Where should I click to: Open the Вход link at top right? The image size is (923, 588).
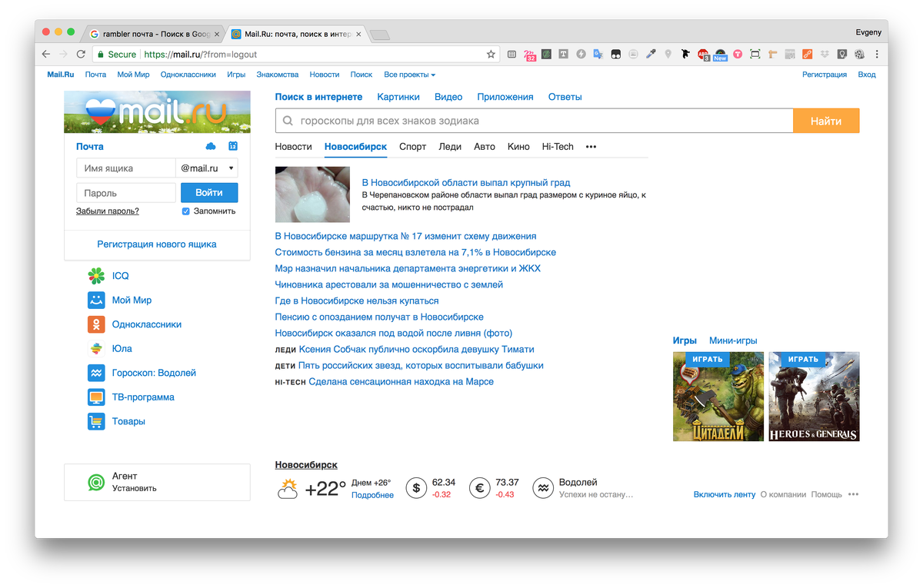tap(867, 75)
